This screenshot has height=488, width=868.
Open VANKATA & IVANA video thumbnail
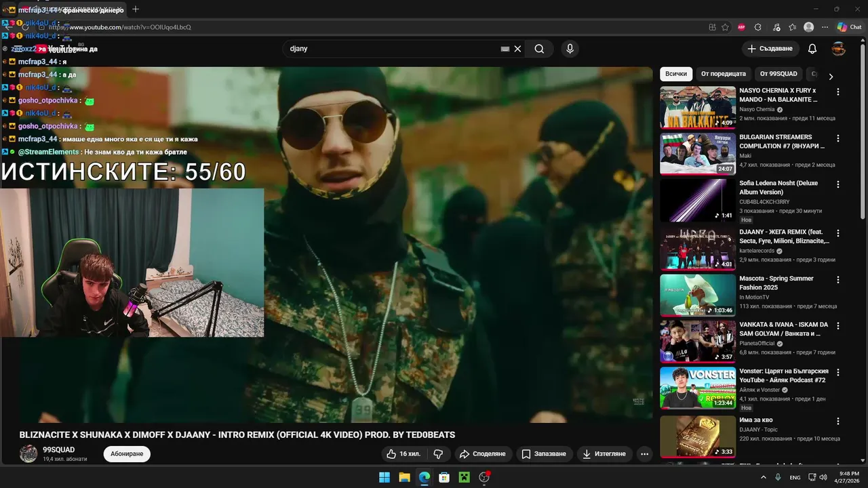698,342
